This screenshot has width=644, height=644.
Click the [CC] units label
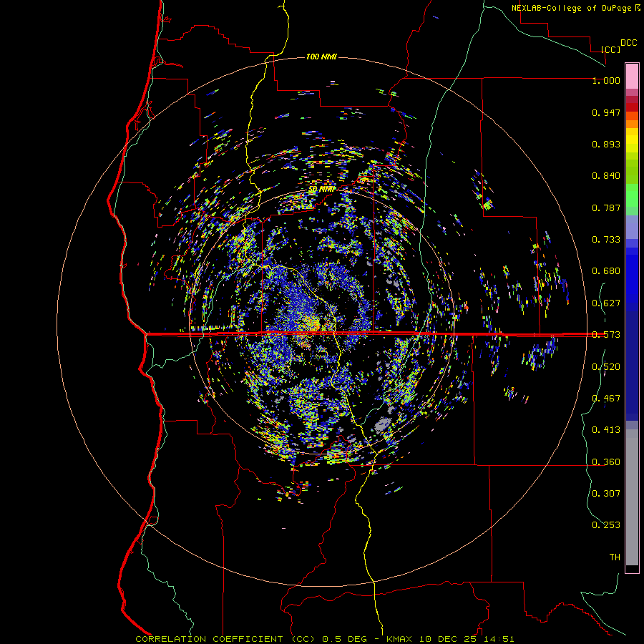click(611, 49)
